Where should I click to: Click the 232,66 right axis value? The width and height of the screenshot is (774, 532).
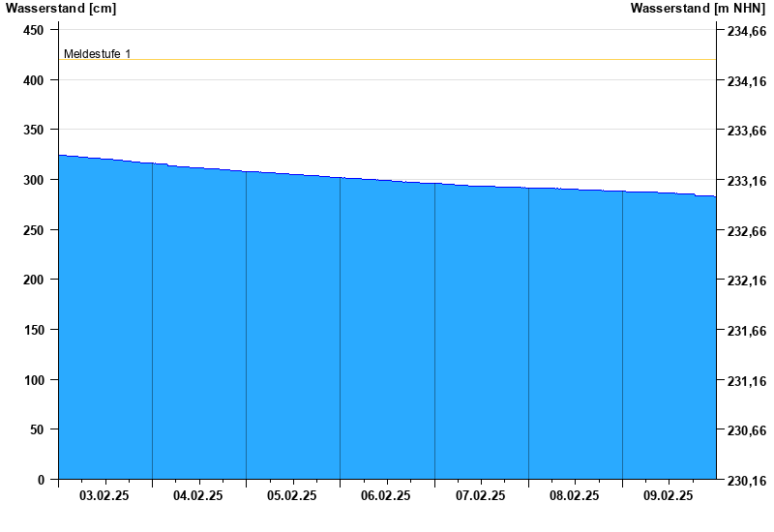click(747, 231)
